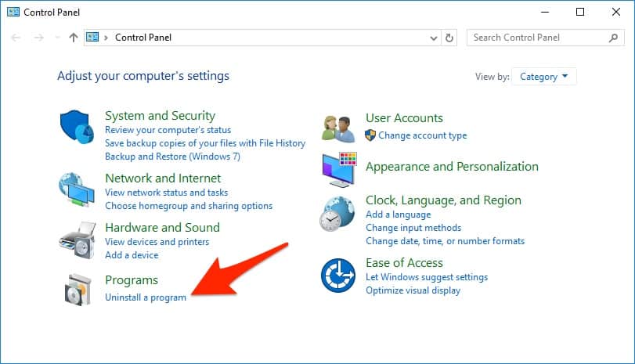This screenshot has height=364, width=635.
Task: Open Backup and Restore (Windows 7)
Action: (x=172, y=157)
